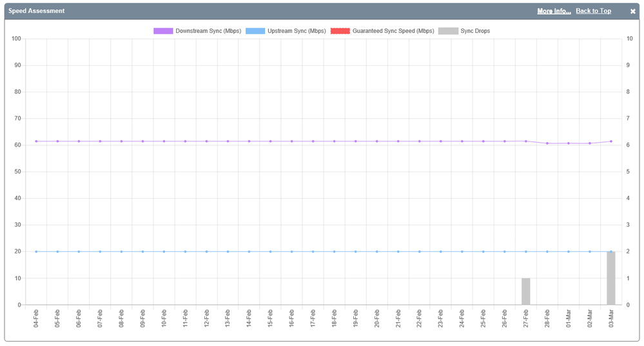644x346 pixels.
Task: Click downstream data point for 20-Feb
Action: click(x=376, y=141)
